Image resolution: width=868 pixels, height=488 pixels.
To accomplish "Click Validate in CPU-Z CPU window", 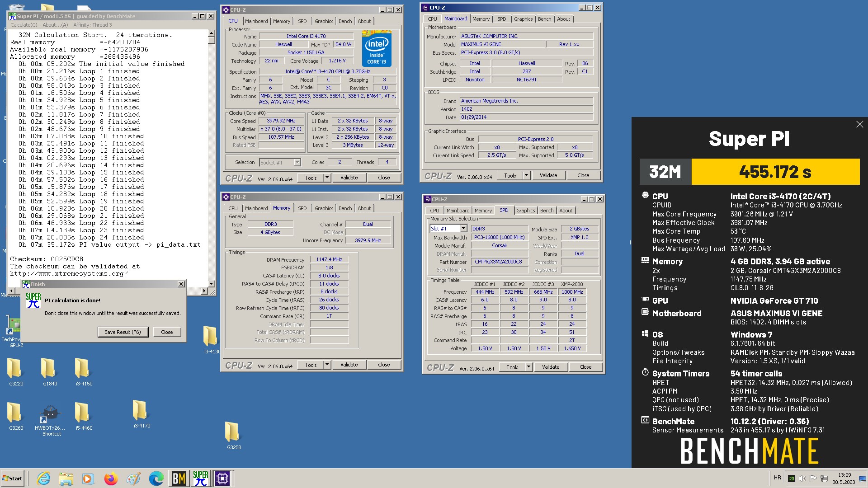I will coord(349,178).
